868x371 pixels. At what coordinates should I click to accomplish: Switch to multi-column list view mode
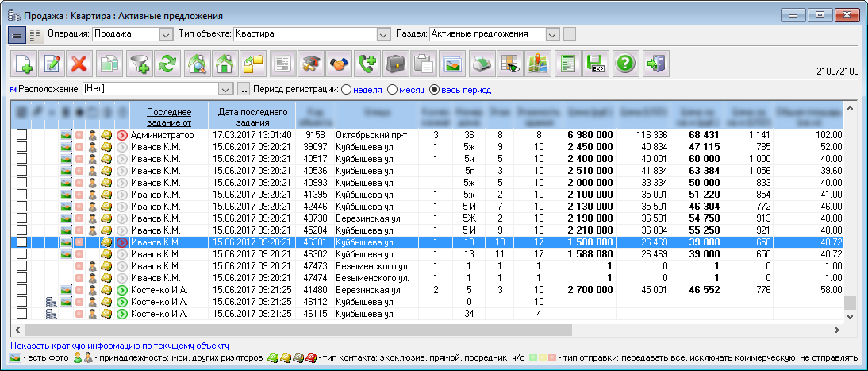click(36, 35)
